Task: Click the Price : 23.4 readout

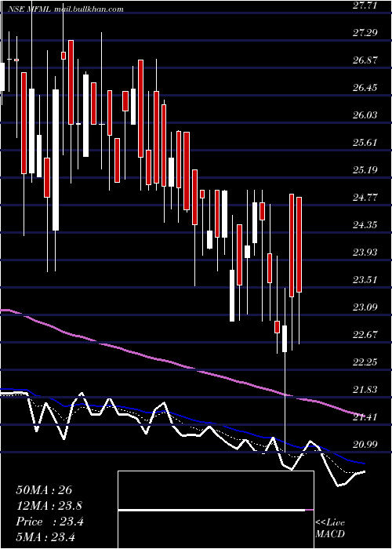Action: (49, 522)
